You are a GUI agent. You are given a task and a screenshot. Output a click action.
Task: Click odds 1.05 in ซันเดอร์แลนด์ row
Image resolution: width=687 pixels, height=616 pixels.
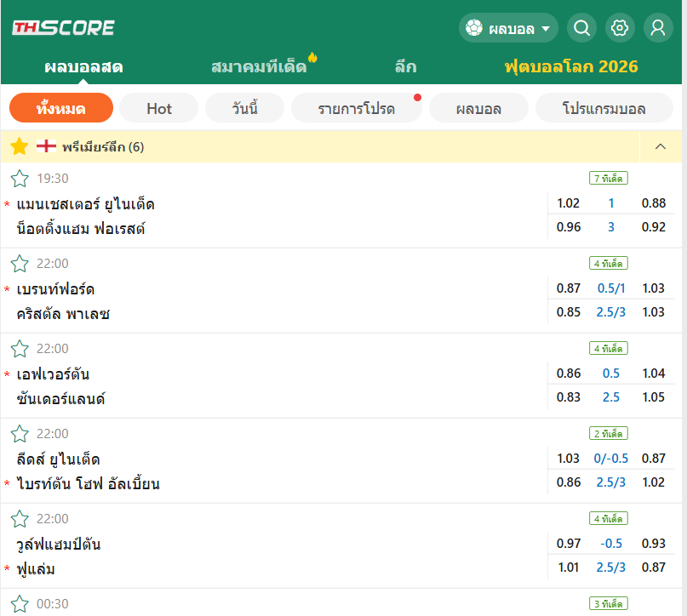point(653,397)
